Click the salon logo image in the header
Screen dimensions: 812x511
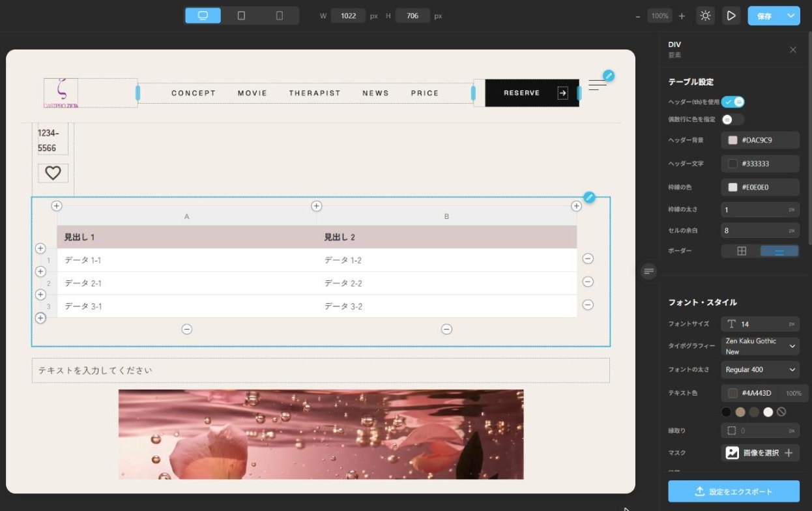[61, 93]
